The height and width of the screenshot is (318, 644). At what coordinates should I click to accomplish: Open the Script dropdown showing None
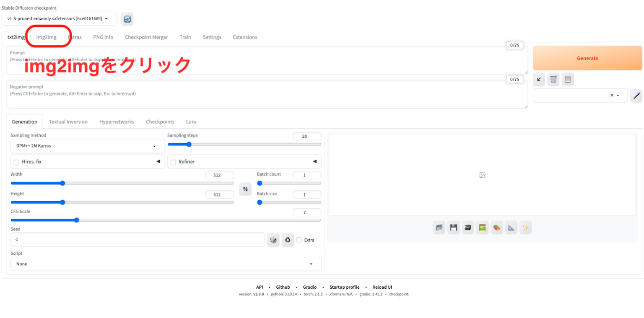(166, 264)
